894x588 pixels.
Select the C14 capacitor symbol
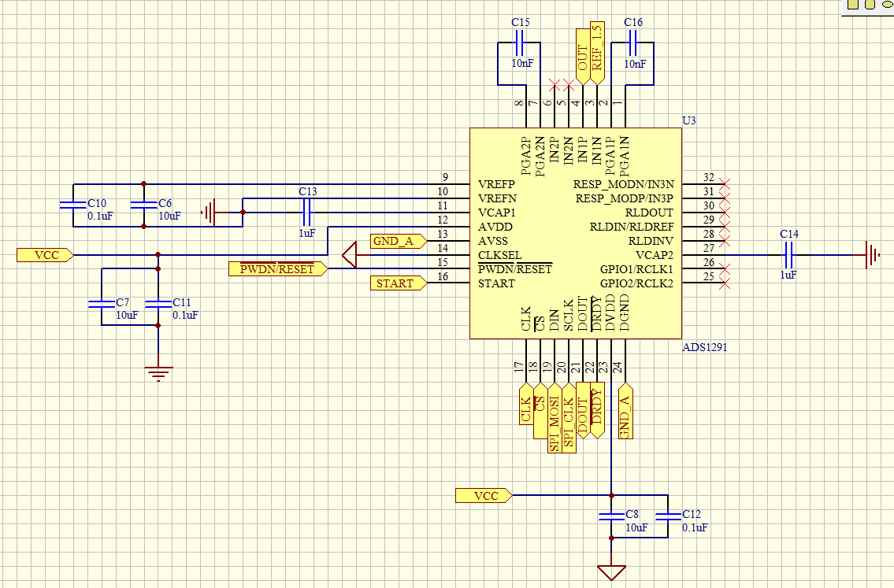[x=788, y=255]
